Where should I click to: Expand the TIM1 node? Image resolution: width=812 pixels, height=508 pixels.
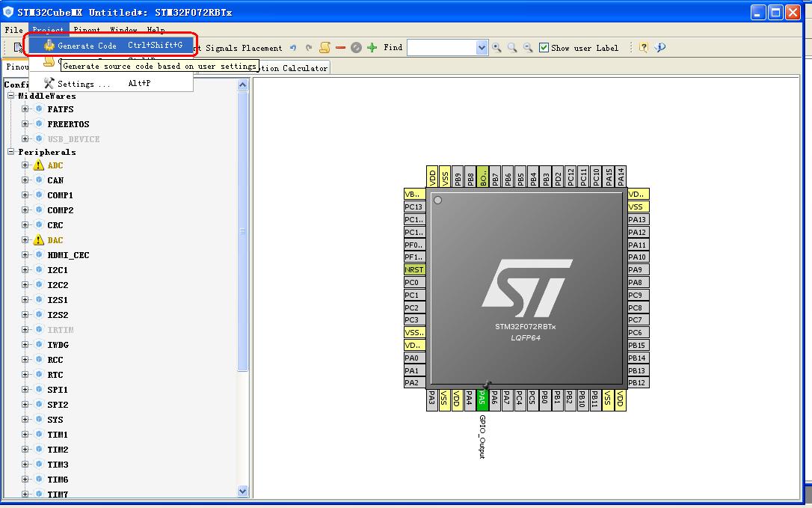point(25,435)
